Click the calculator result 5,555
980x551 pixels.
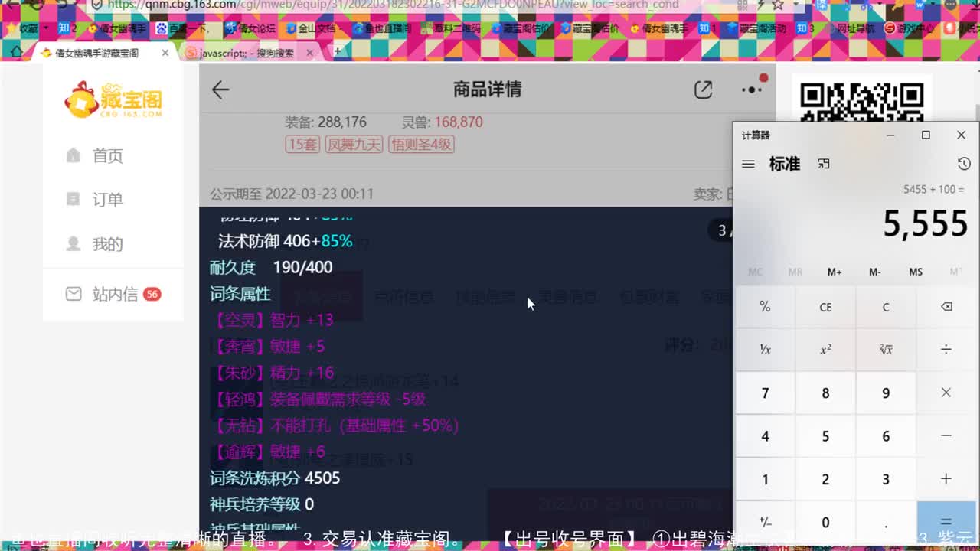coord(925,223)
